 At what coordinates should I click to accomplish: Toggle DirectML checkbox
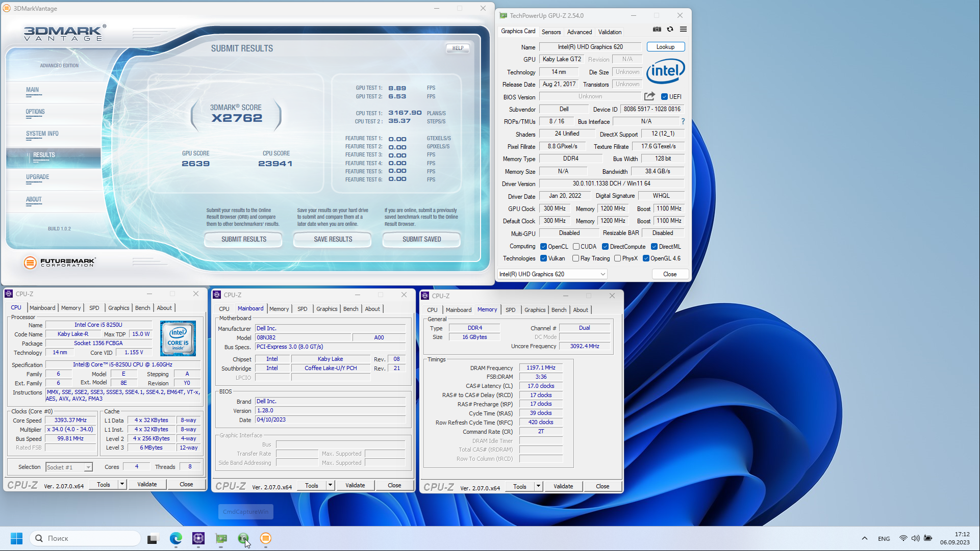pyautogui.click(x=654, y=246)
